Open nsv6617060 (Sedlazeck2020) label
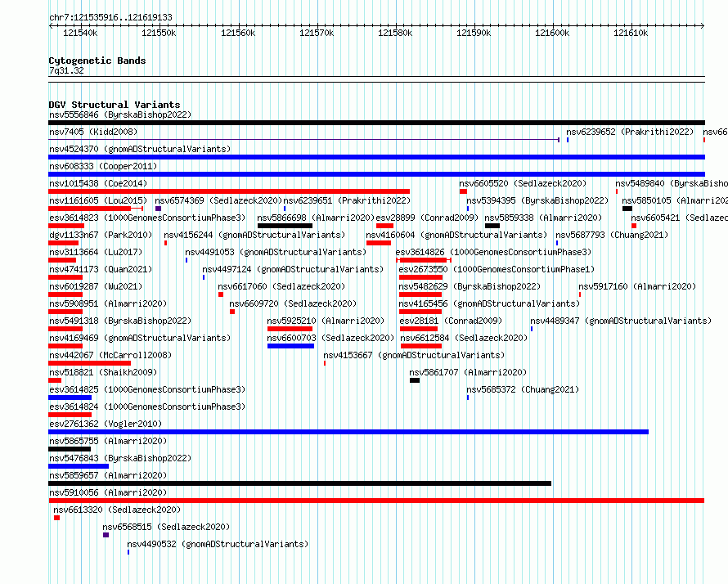Viewport: 728px width, 584px height. pyautogui.click(x=281, y=286)
